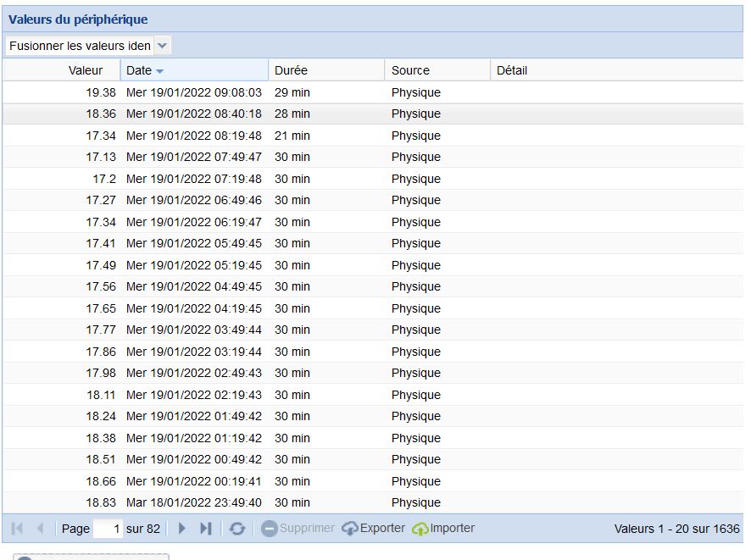Click the Importer cloud icon

[420, 529]
